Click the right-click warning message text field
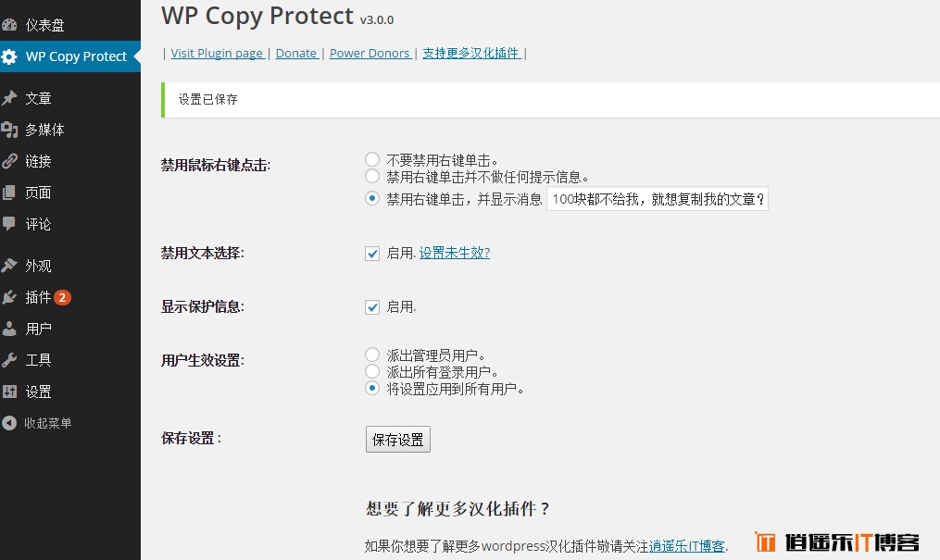 pyautogui.click(x=658, y=199)
